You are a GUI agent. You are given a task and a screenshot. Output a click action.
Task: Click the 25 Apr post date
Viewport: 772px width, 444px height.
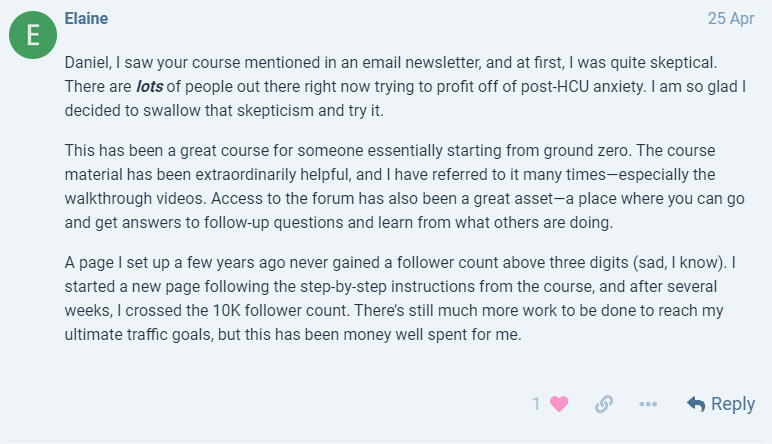point(731,19)
